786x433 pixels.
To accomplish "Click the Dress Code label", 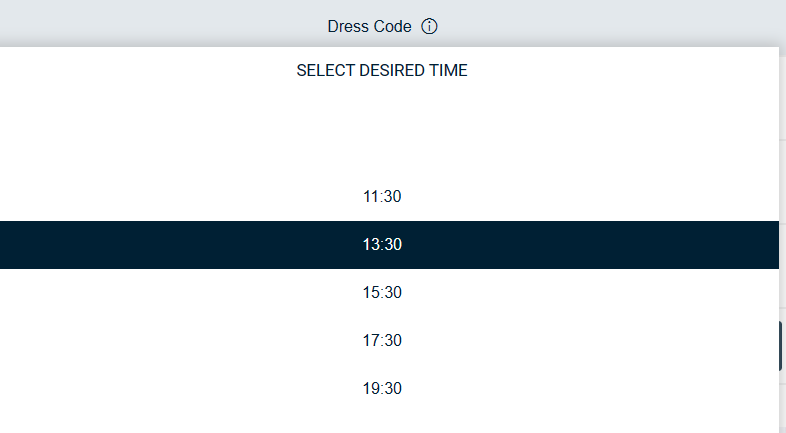I will [x=369, y=26].
